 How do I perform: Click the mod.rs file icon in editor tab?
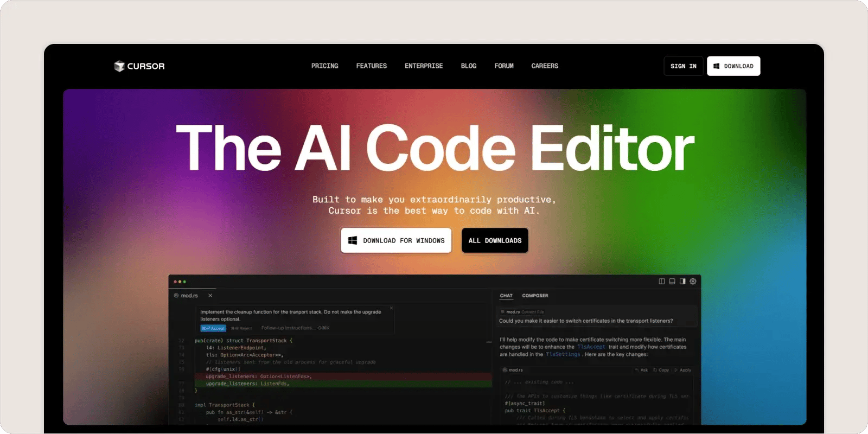[176, 296]
